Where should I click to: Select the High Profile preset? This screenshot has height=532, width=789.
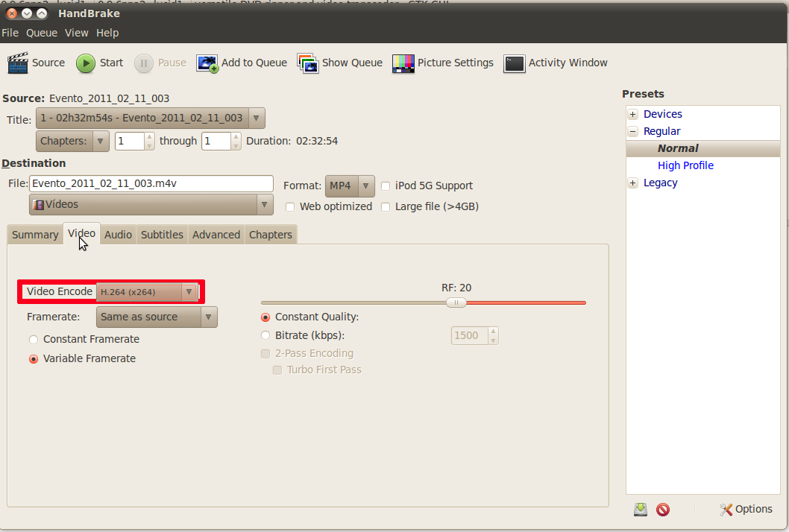click(x=685, y=165)
